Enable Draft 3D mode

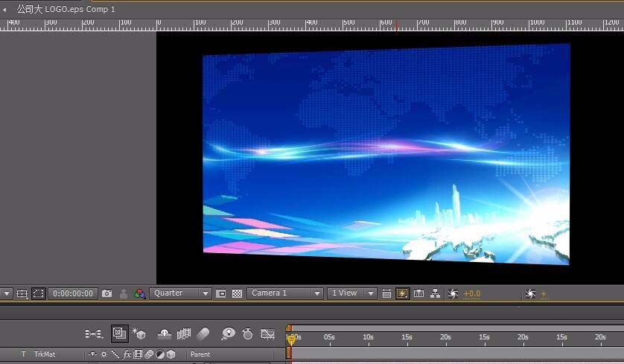(x=139, y=333)
